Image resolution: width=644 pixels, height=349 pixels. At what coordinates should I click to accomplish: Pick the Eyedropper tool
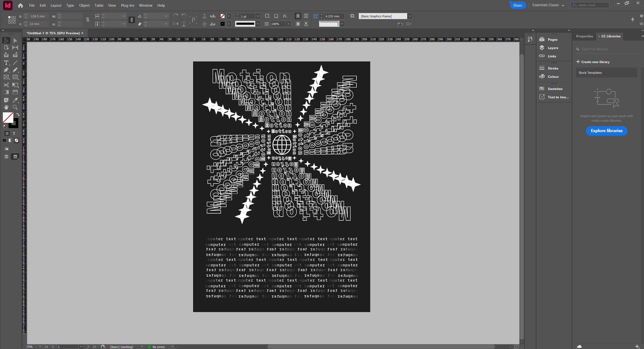[x=15, y=100]
